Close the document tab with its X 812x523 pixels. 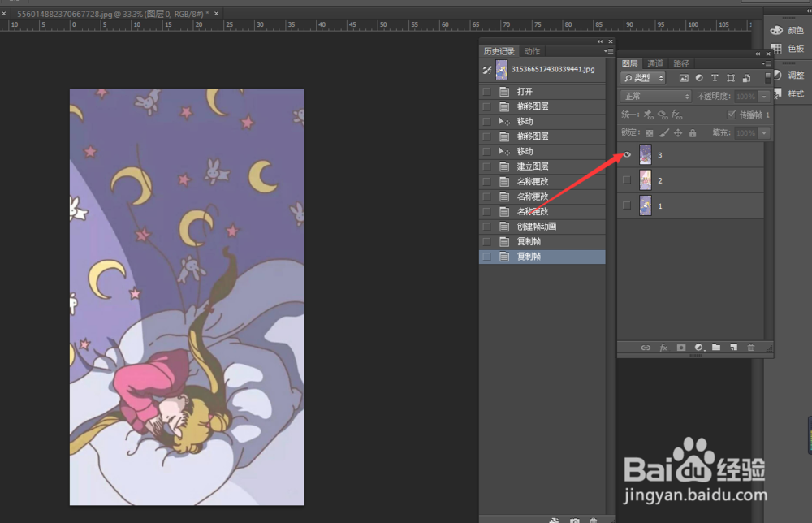(x=217, y=14)
